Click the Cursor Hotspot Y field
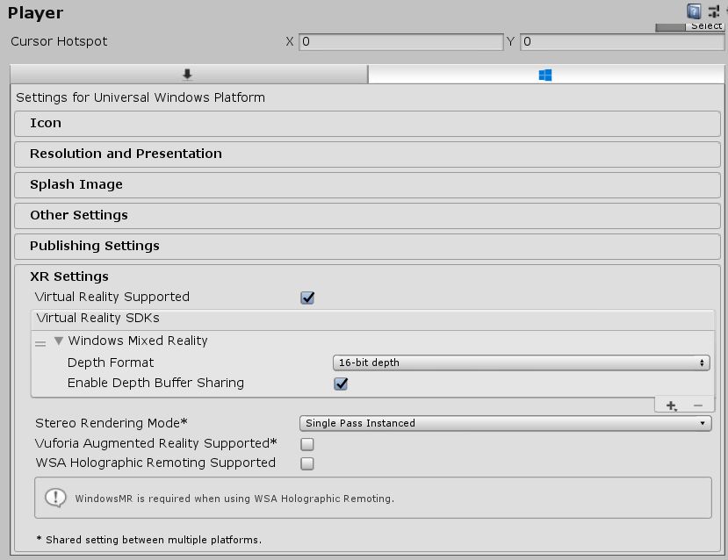The width and height of the screenshot is (728, 560). click(622, 42)
